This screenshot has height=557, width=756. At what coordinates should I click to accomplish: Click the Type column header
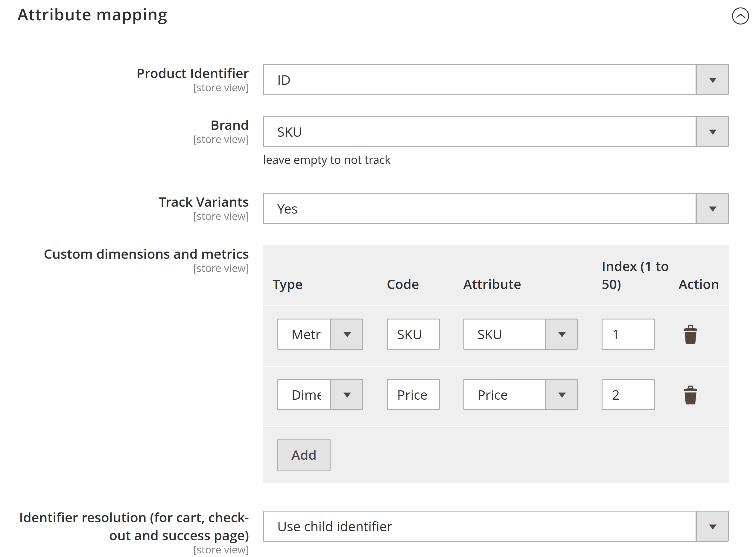287,284
